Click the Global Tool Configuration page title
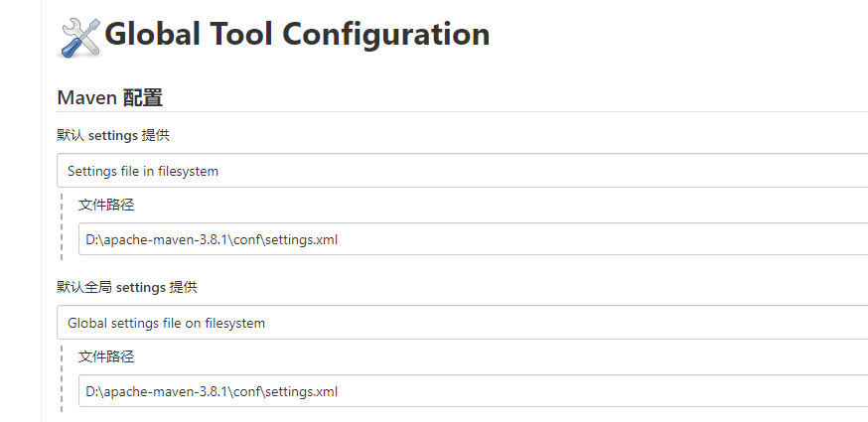Screen dimensions: 868x422 (297, 35)
